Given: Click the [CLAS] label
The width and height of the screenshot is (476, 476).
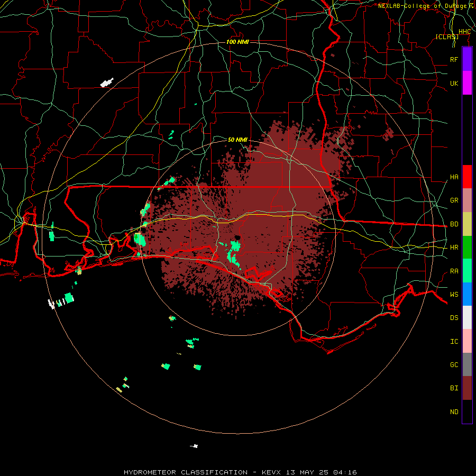Looking at the screenshot, I should (447, 36).
